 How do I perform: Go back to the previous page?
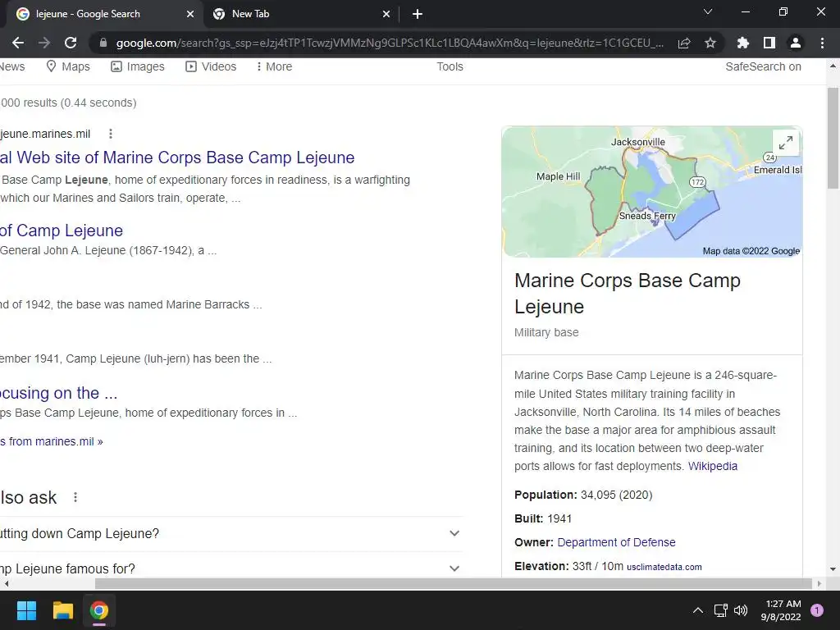18,43
